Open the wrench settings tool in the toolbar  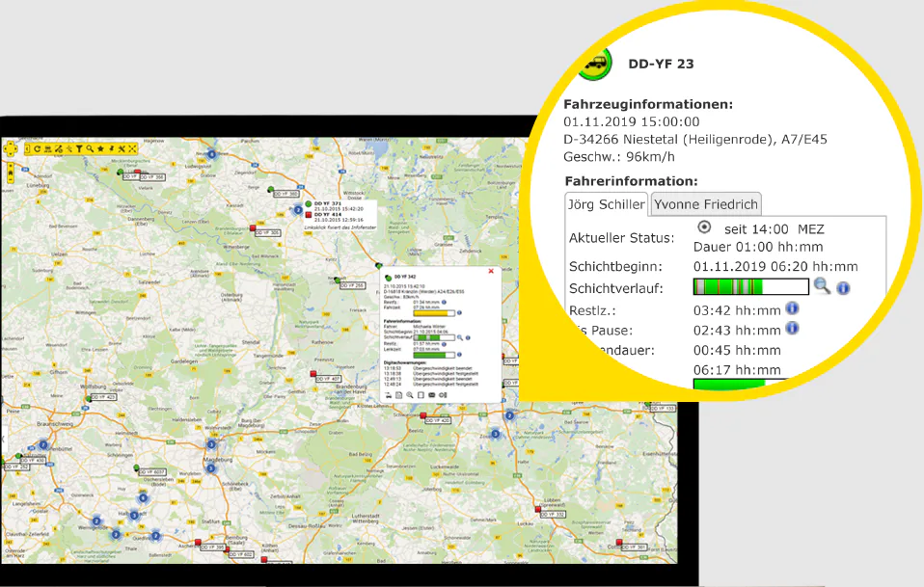tap(122, 149)
